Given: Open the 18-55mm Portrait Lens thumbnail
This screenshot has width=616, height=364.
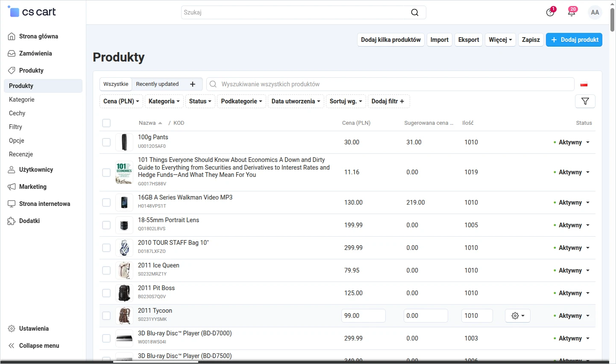Looking at the screenshot, I should 124,225.
